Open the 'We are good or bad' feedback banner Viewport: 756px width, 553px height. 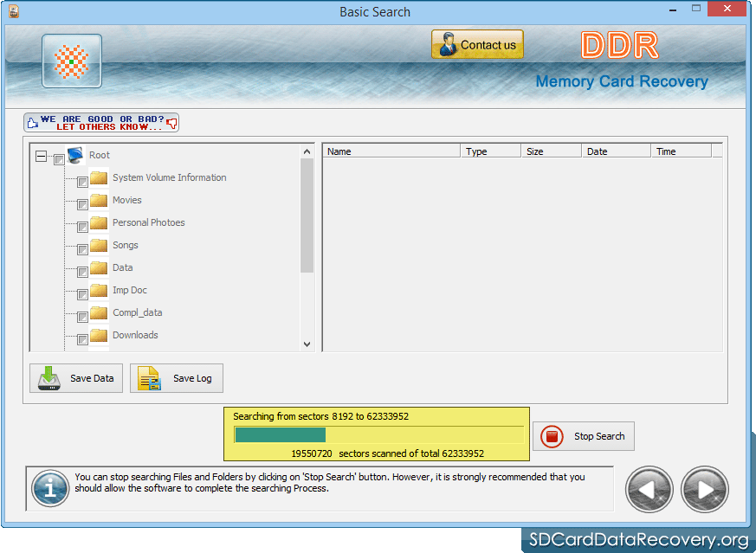click(101, 123)
